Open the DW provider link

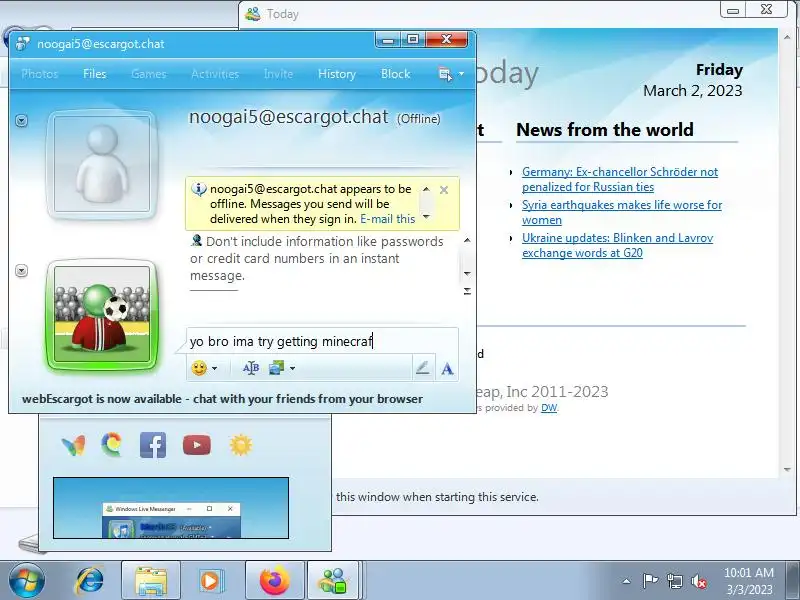549,408
